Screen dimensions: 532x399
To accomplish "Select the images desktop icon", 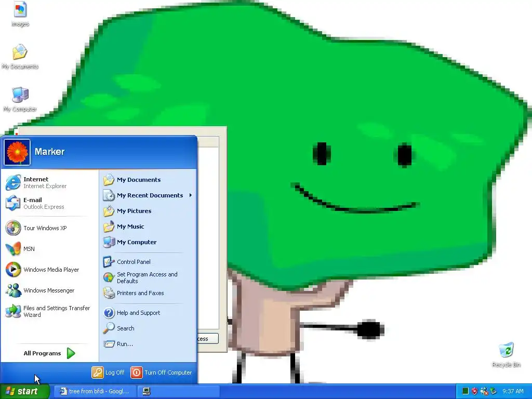I will pos(20,14).
